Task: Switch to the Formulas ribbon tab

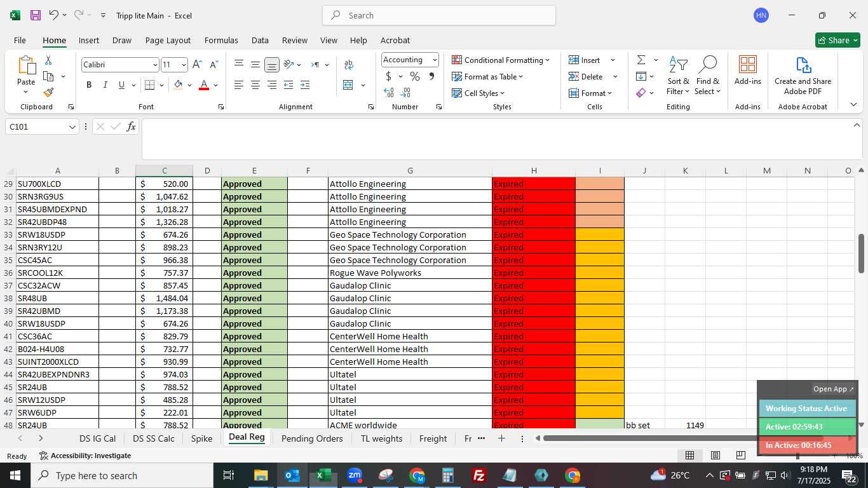Action: click(x=221, y=40)
